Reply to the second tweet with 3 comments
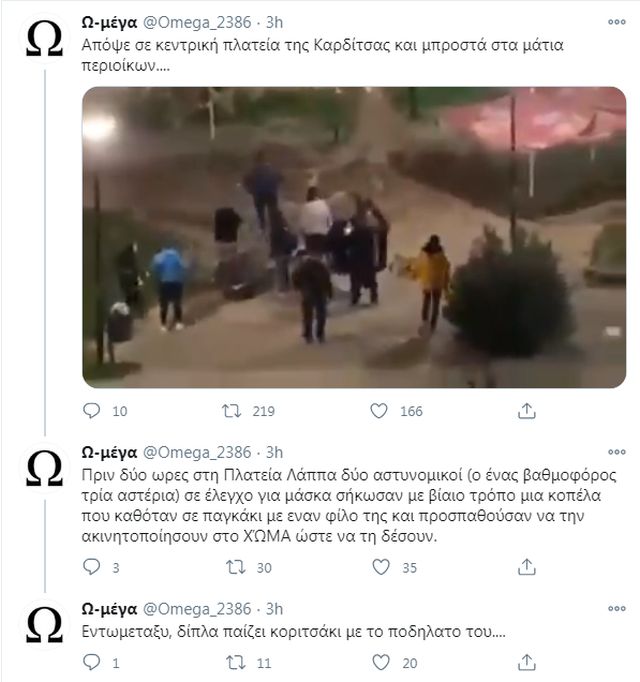Screen dimensions: 640x682 (91, 567)
